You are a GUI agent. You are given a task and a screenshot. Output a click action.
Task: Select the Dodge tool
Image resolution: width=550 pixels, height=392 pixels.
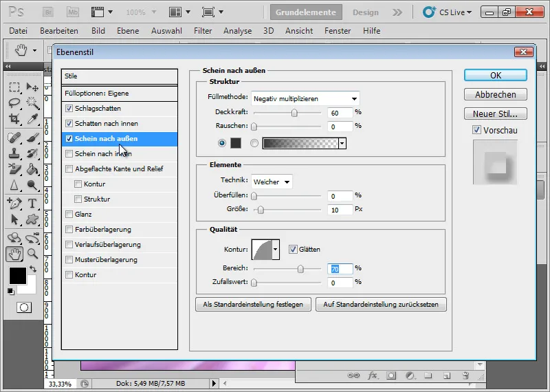(x=32, y=185)
